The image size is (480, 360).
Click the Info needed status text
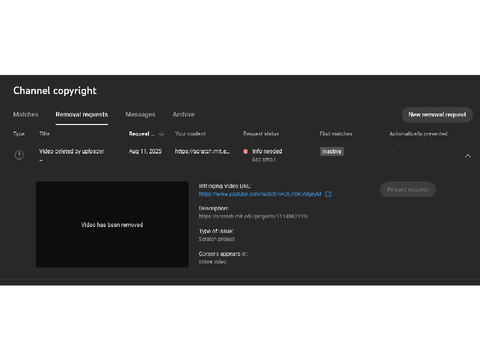pyautogui.click(x=267, y=151)
